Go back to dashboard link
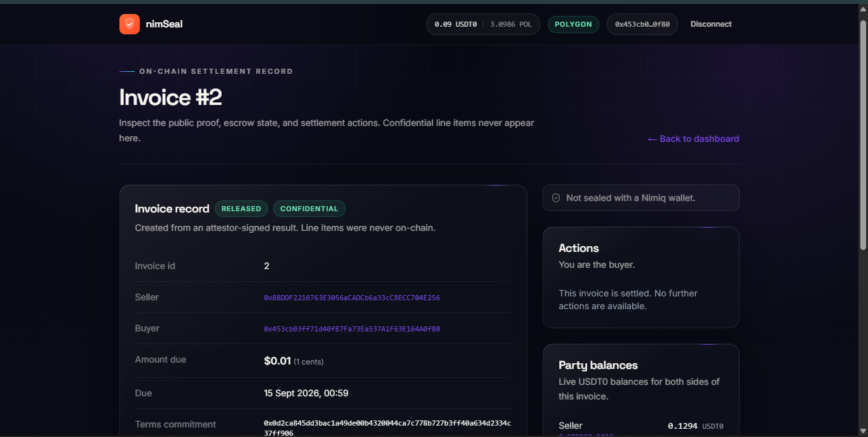Screen dimensions: 868x437 [693, 139]
